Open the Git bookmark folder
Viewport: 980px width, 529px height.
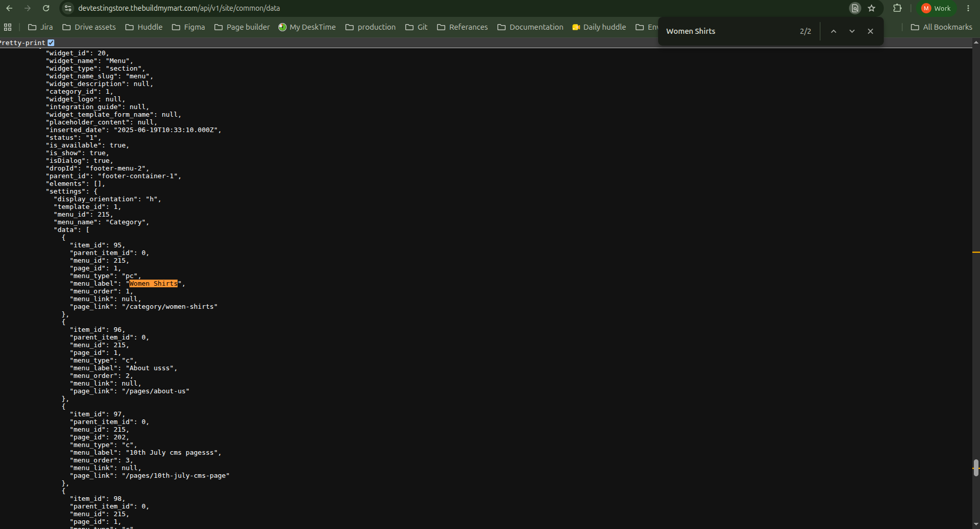(x=417, y=27)
